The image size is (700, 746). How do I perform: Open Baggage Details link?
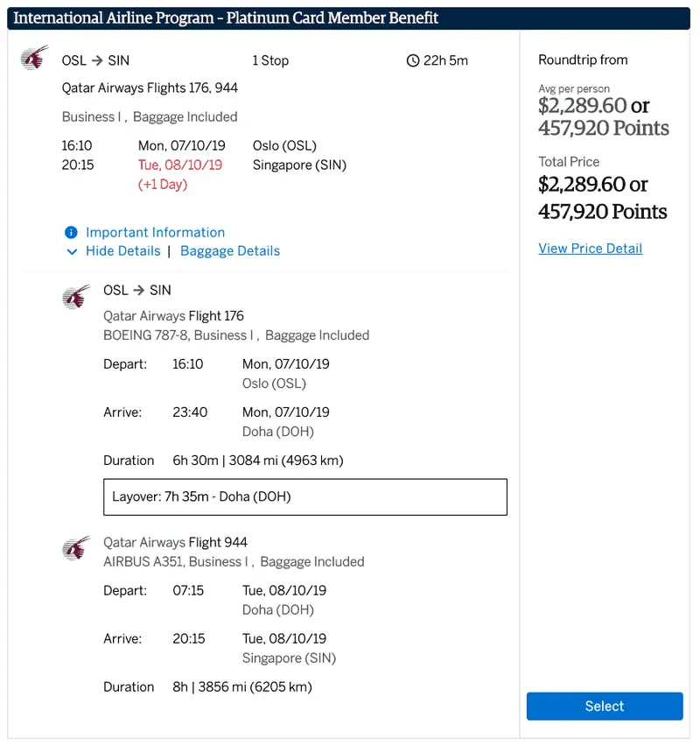tap(230, 250)
